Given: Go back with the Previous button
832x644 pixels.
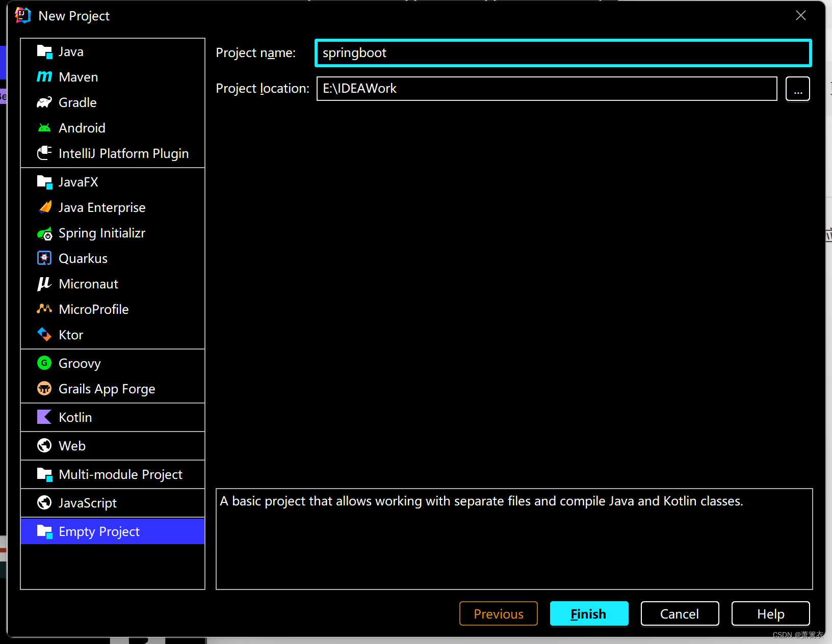Looking at the screenshot, I should (x=498, y=613).
